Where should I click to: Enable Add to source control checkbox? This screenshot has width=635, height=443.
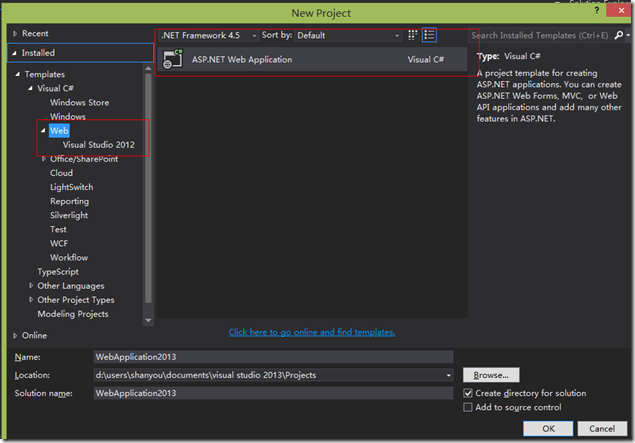(468, 407)
